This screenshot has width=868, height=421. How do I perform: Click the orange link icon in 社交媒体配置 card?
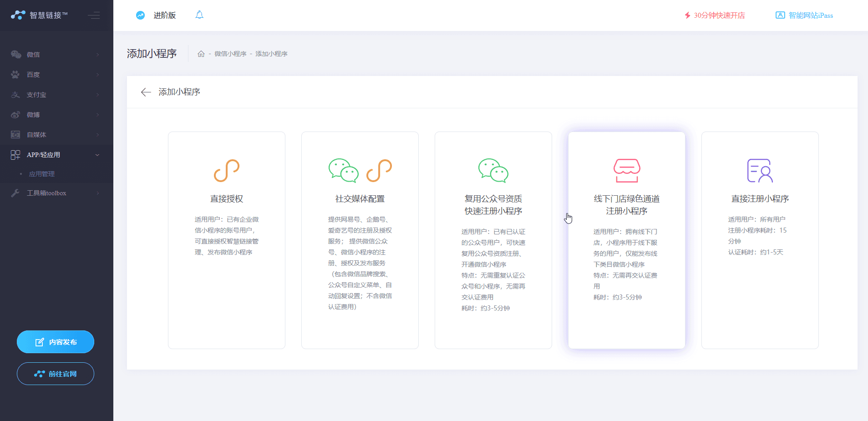point(379,171)
